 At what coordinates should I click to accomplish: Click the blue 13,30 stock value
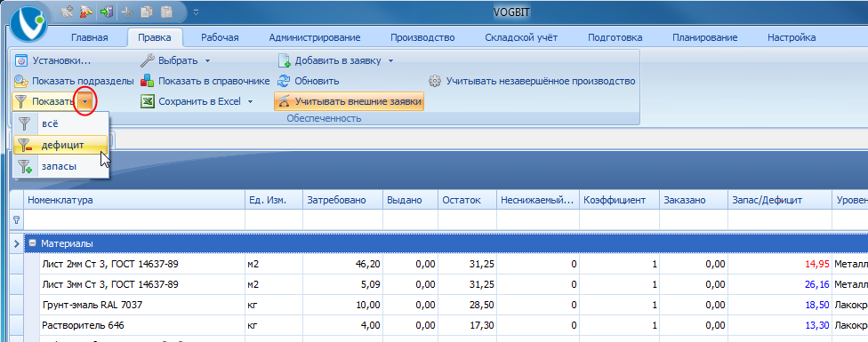point(816,325)
